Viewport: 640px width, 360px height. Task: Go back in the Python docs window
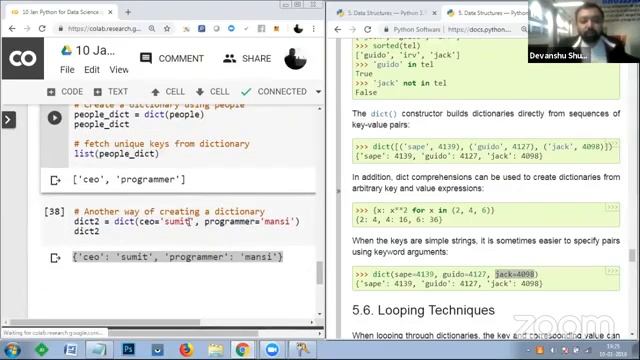coord(338,29)
